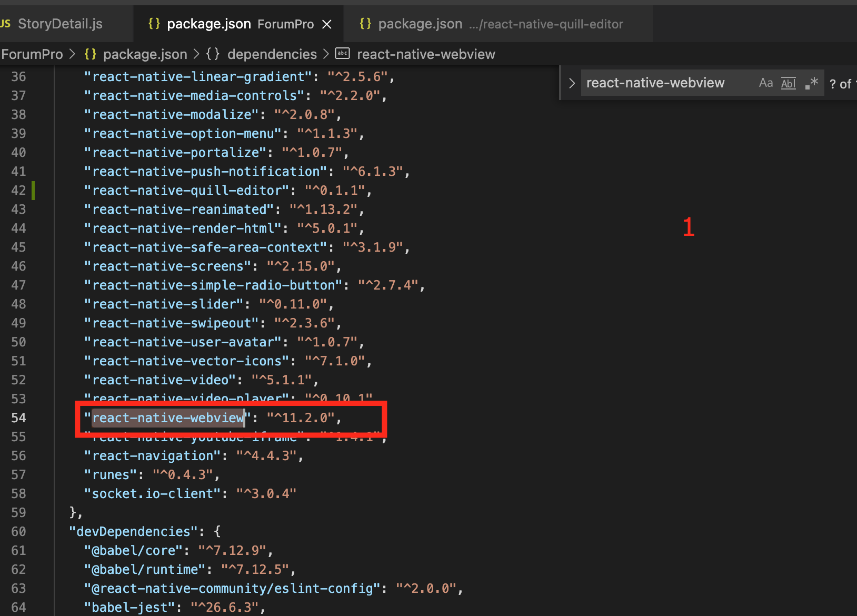Click the braces icon before the package.json breadcrumb
The width and height of the screenshot is (857, 616).
pyautogui.click(x=91, y=54)
